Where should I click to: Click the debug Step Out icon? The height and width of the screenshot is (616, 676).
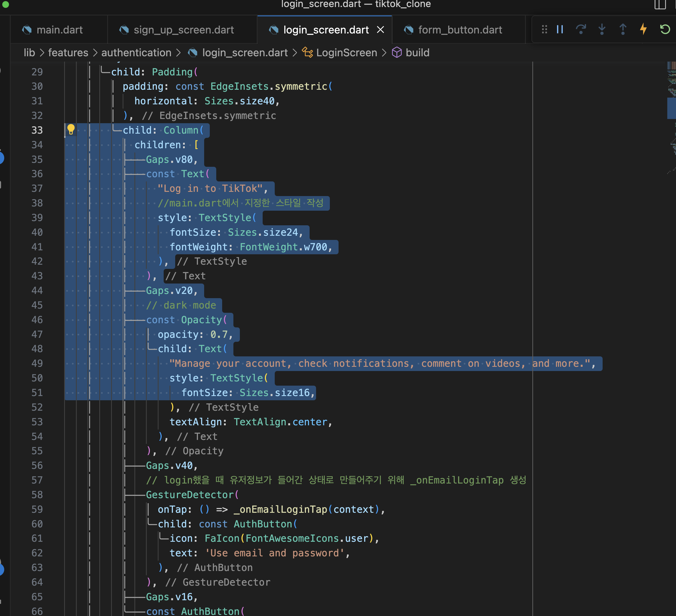[623, 30]
